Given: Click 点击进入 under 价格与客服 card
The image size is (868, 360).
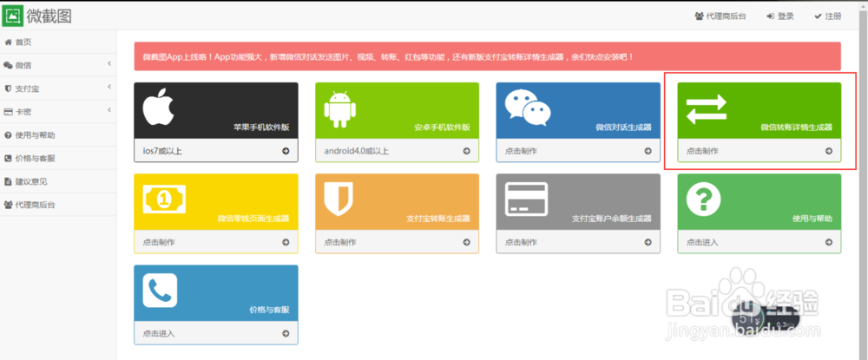Looking at the screenshot, I should click(x=159, y=333).
